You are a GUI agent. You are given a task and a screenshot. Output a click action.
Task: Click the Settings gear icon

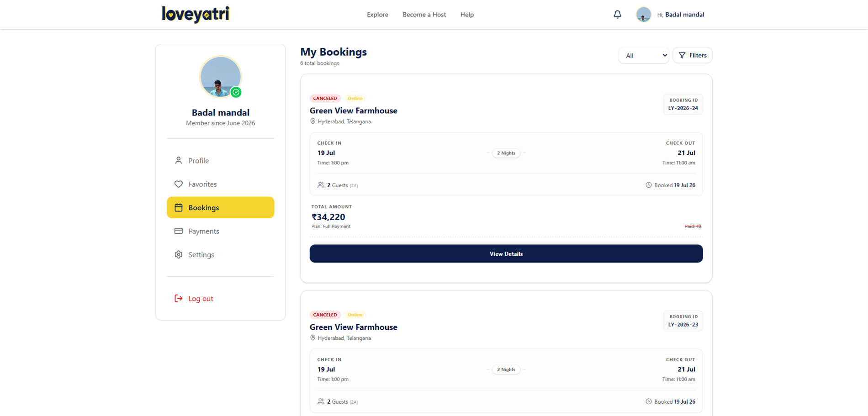click(x=179, y=255)
